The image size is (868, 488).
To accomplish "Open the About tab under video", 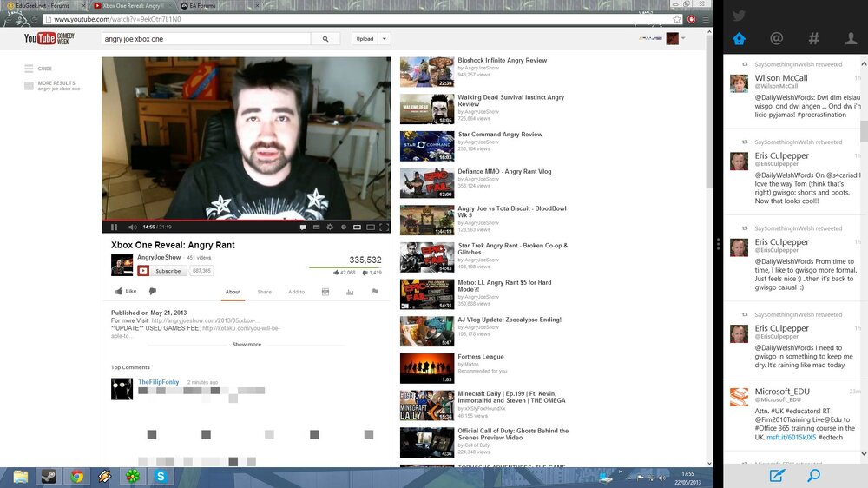I will coord(233,292).
